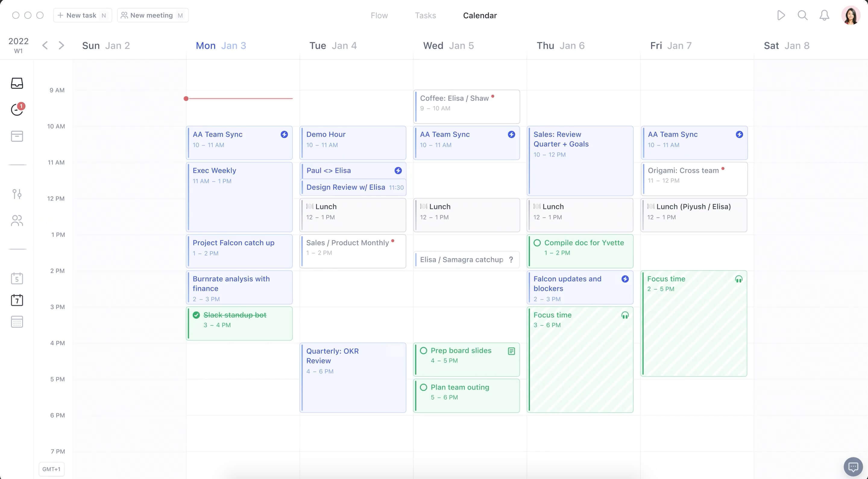Uncheck the completed Slack standup bot task

point(197,315)
